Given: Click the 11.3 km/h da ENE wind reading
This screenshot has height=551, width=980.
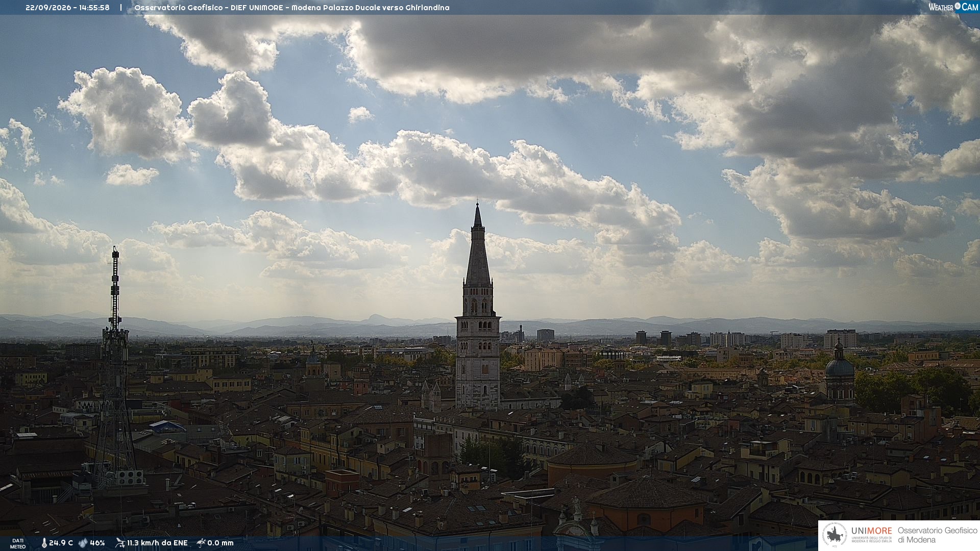Looking at the screenshot, I should click(x=157, y=543).
